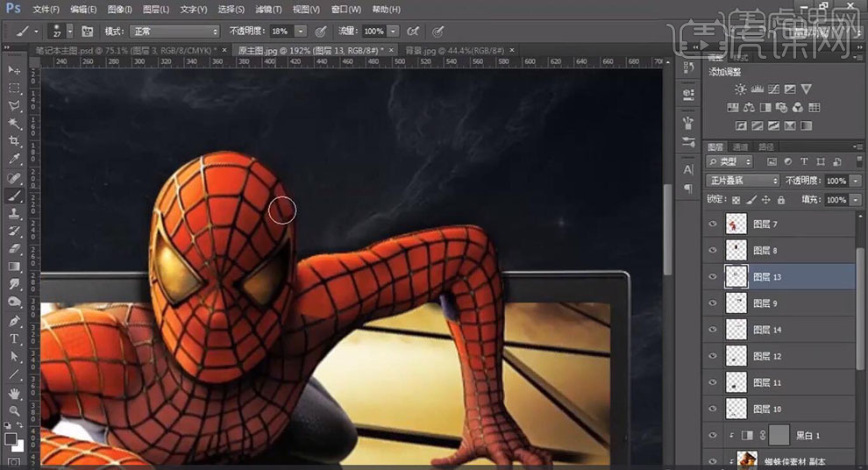Select the Horizontal Type tool
868x470 pixels.
(14, 339)
